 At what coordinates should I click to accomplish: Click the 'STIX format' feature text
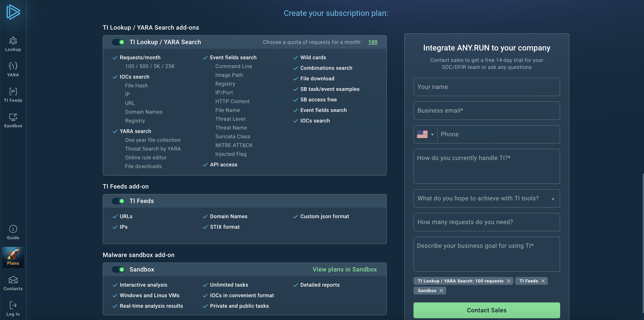tap(225, 227)
